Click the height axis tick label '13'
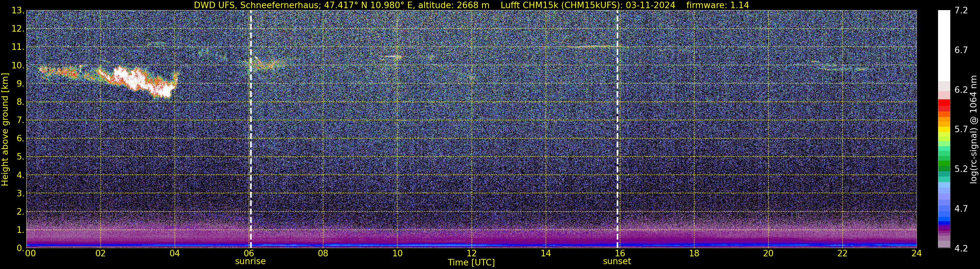 tap(17, 11)
